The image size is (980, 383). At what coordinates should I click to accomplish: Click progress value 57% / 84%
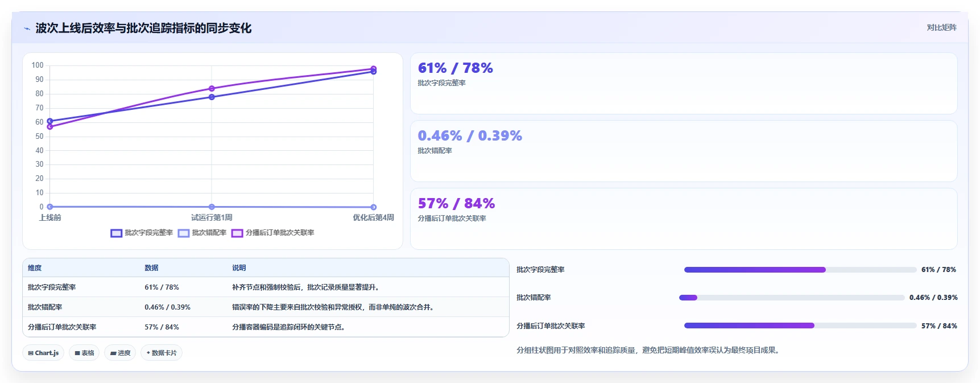[939, 326]
